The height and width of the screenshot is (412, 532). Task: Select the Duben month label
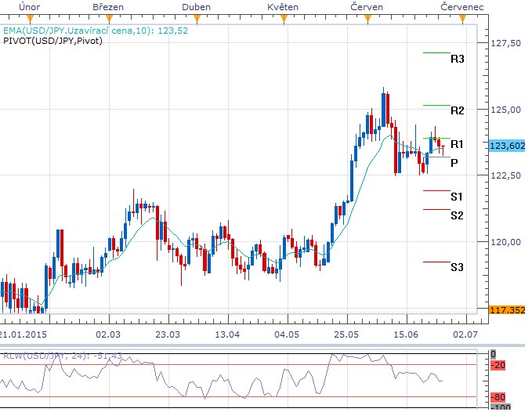pyautogui.click(x=196, y=7)
